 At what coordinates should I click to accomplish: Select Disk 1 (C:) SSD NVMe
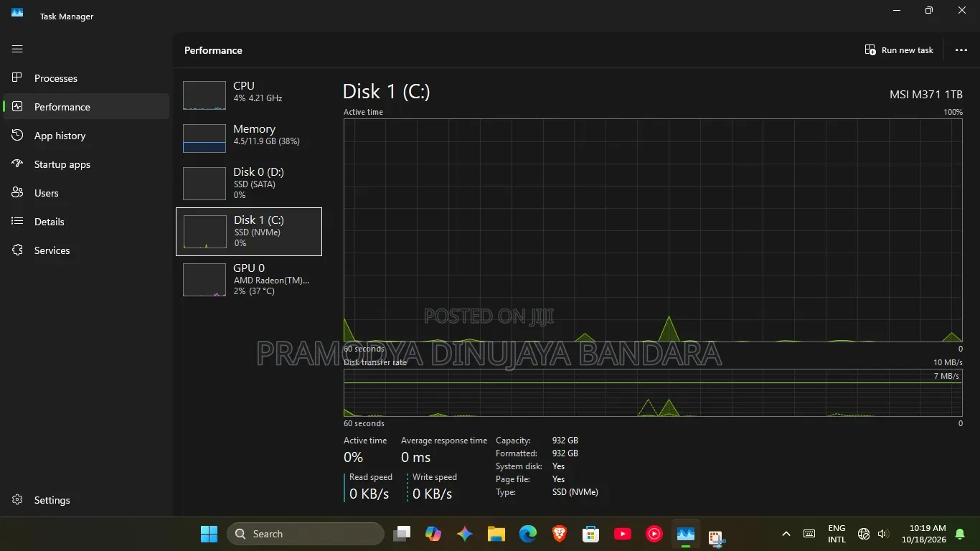(x=249, y=232)
